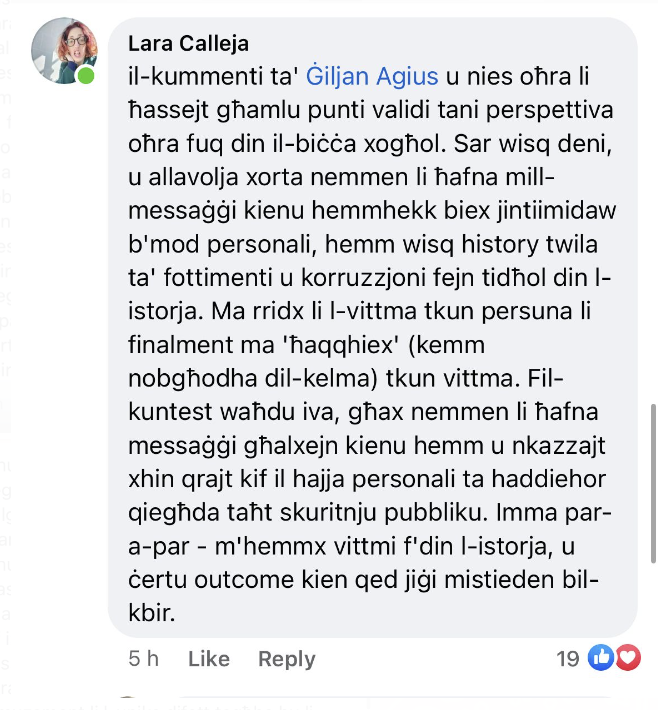Click the quoted word 'ħaqqhiex' in comment
658x710 pixels.
[x=341, y=345]
